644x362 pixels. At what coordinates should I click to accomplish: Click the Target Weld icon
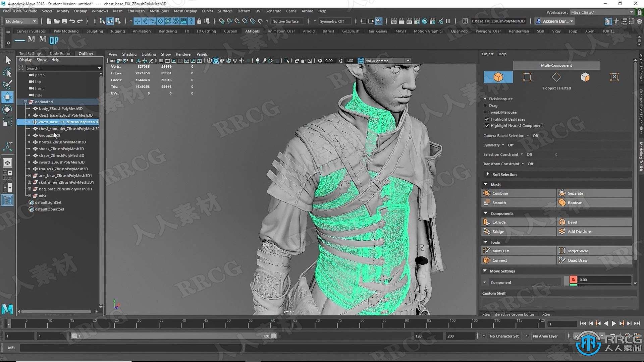point(562,251)
